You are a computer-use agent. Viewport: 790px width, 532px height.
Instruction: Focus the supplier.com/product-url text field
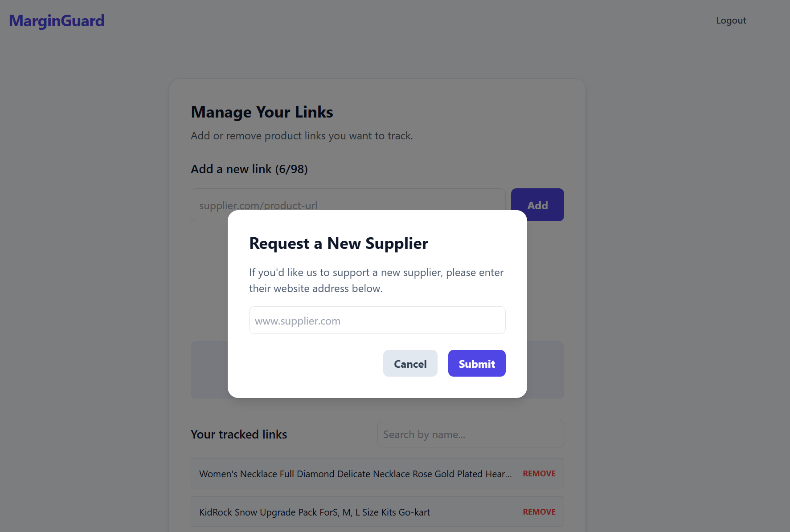(312, 205)
